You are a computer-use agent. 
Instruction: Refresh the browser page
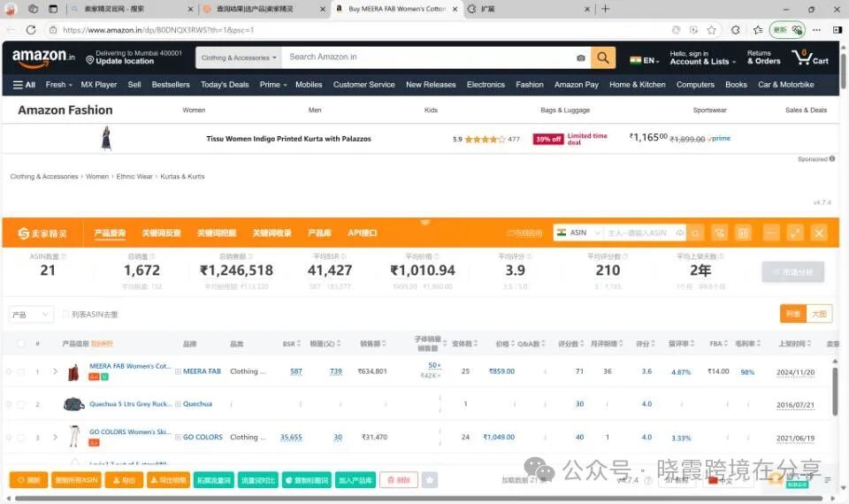tap(31, 30)
